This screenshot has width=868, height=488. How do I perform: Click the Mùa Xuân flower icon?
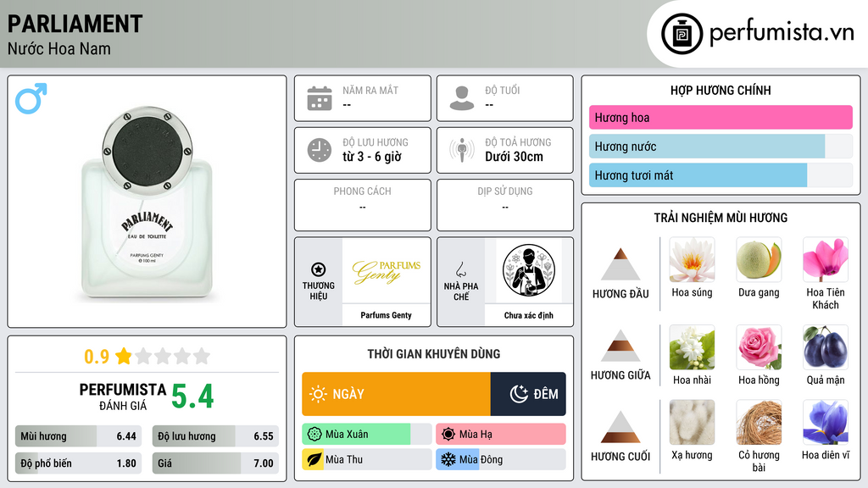coord(314,435)
